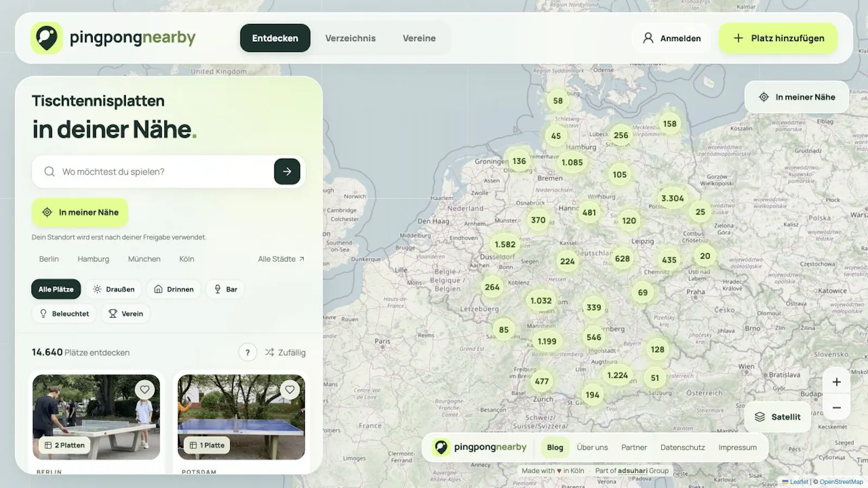This screenshot has width=868, height=488.
Task: Zoom in the map with plus button
Action: 837,382
